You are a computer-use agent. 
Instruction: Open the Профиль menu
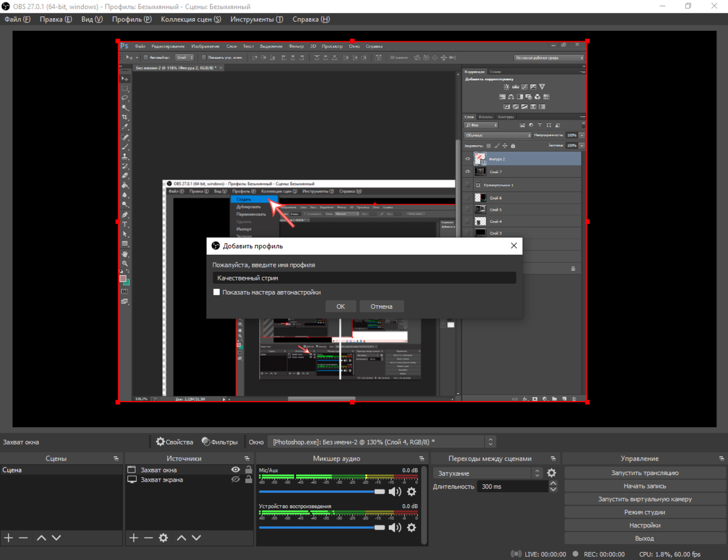click(x=132, y=19)
